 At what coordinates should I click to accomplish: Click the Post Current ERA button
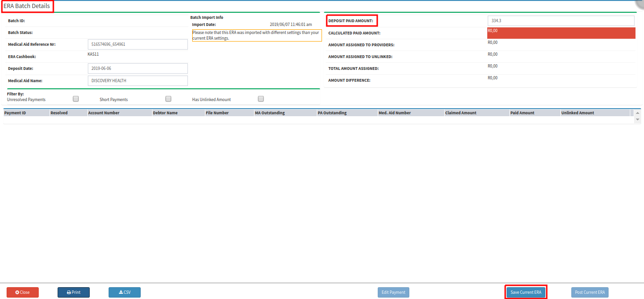590,292
